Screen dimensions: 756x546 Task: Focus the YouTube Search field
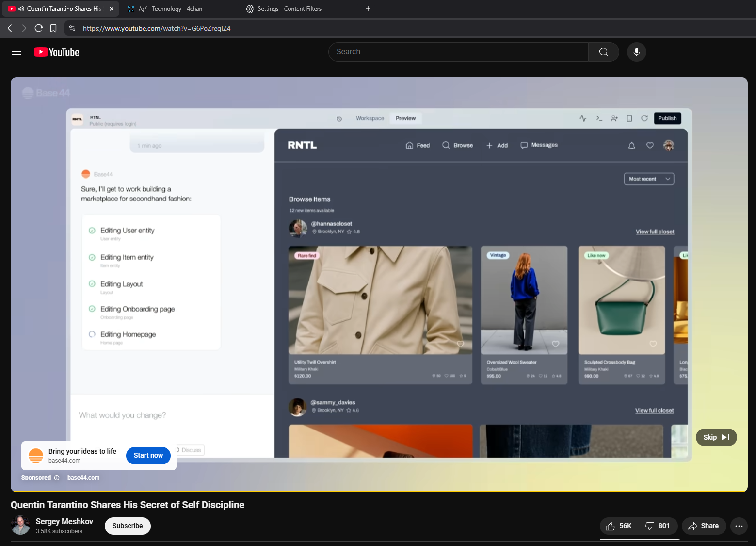[458, 52]
